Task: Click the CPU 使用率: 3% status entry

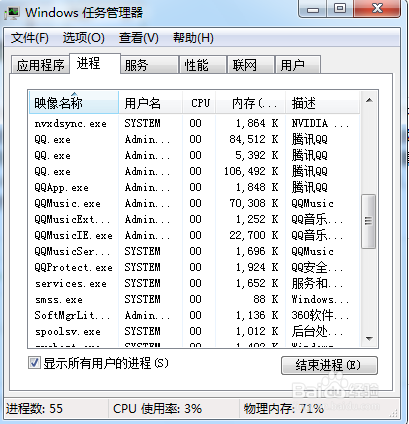Action: [x=157, y=409]
